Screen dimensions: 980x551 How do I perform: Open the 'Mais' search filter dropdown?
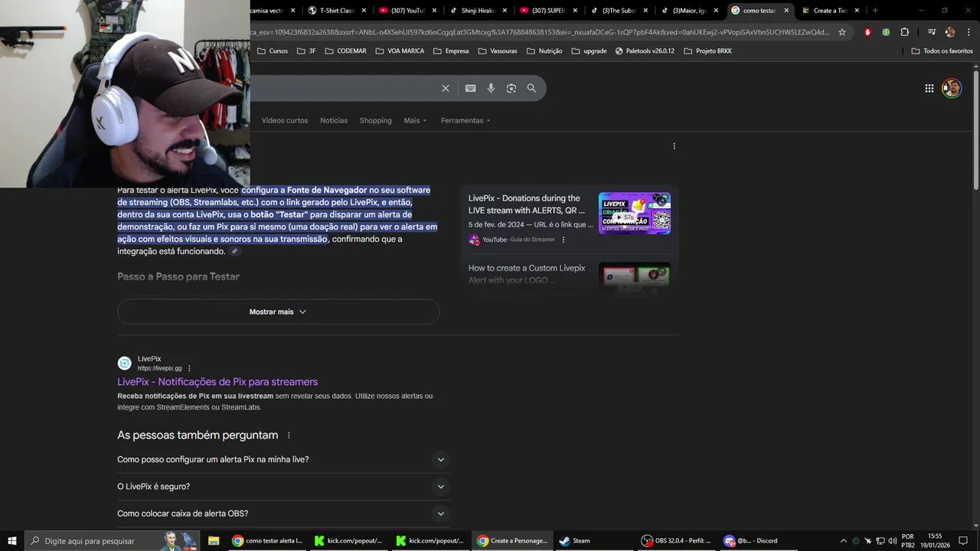click(x=415, y=120)
